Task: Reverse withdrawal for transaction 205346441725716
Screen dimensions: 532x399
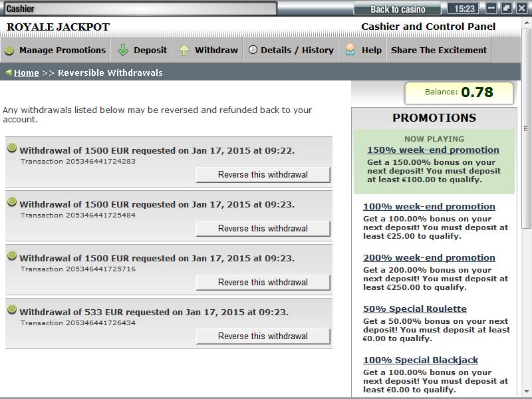Action: 263,282
